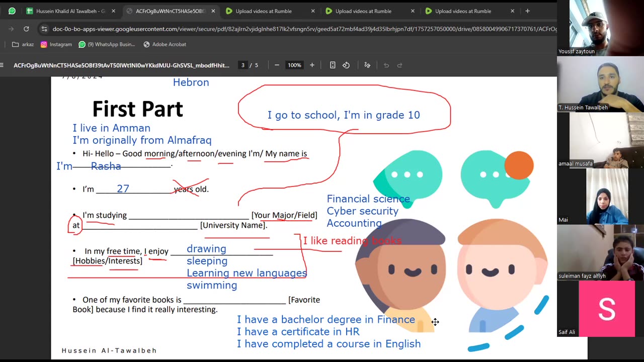
Task: Select suleiman fayz alflyh video thumbnail
Action: (600, 253)
